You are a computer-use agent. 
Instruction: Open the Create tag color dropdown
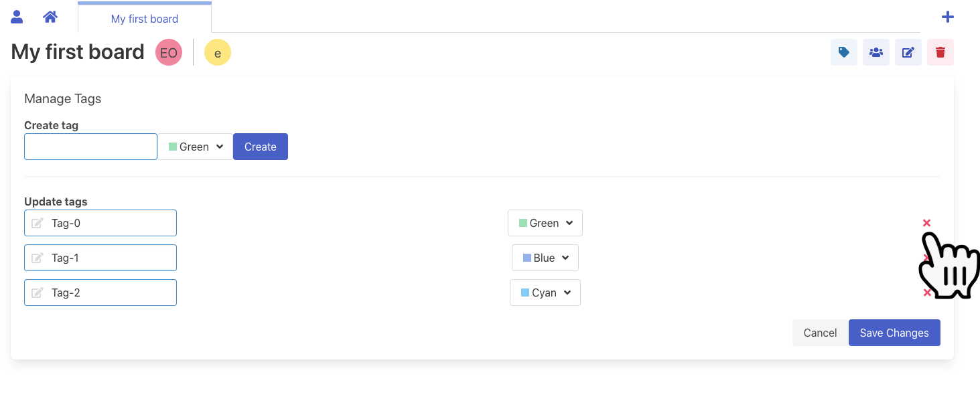pos(195,147)
